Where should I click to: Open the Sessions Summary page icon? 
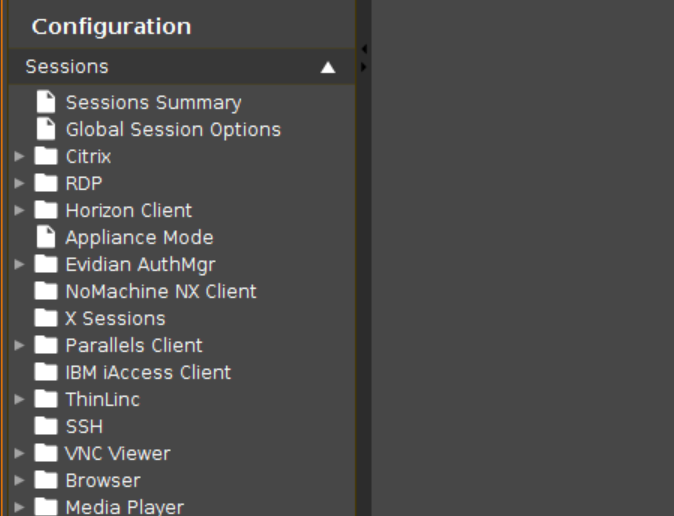coord(46,102)
